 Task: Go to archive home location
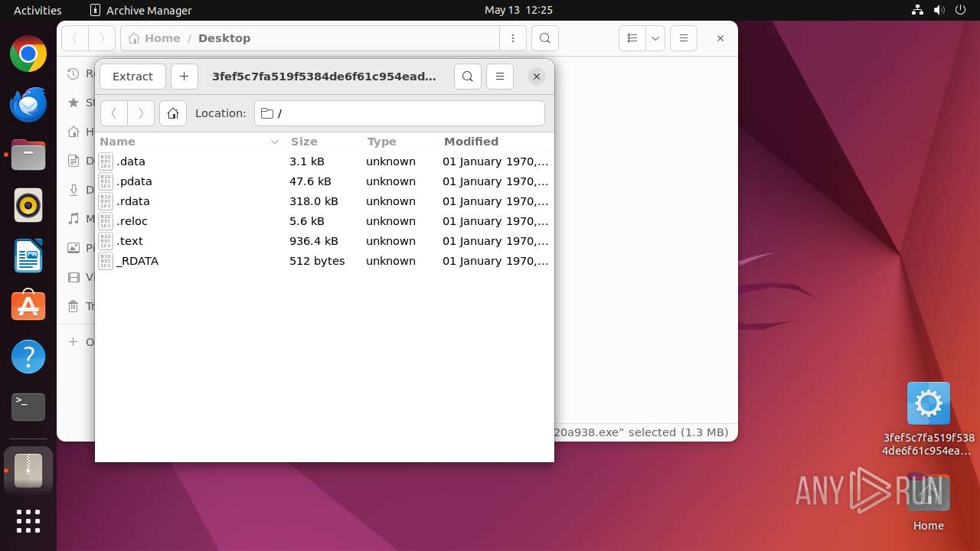click(x=173, y=113)
